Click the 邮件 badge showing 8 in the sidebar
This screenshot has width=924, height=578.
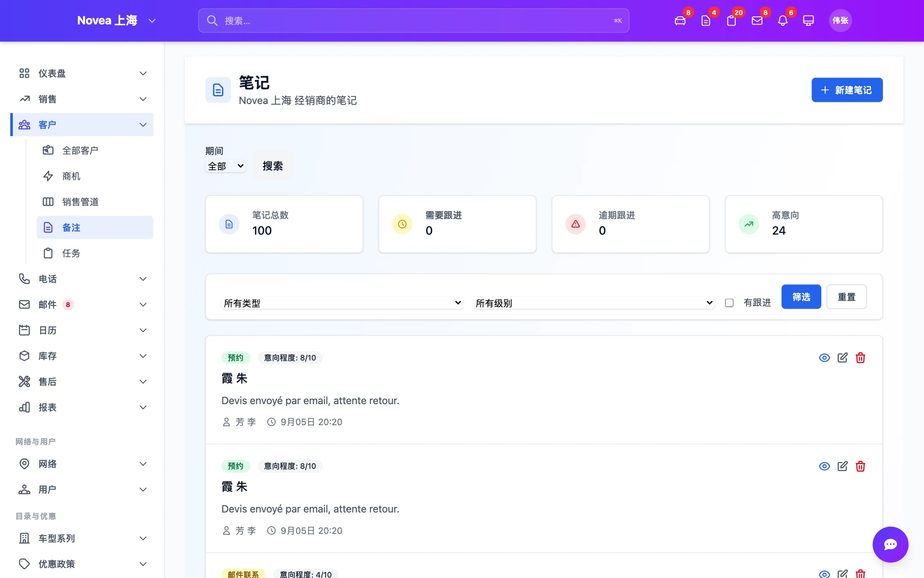(68, 304)
